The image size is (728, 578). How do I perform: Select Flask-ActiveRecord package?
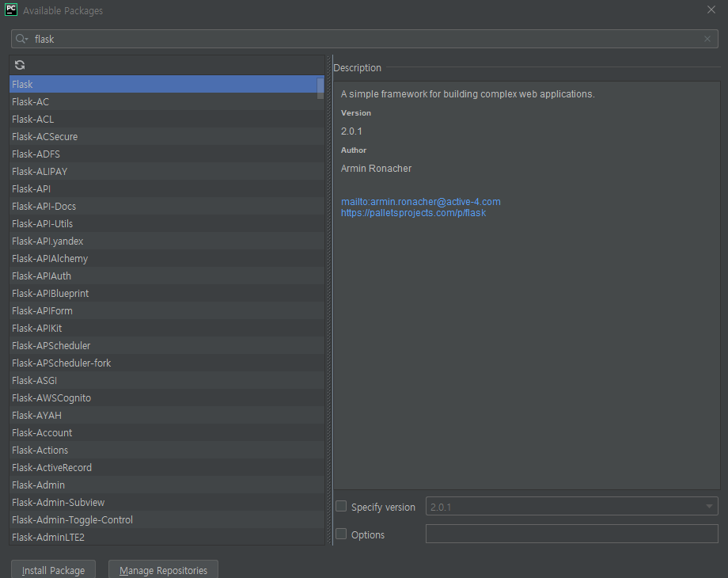coord(167,467)
